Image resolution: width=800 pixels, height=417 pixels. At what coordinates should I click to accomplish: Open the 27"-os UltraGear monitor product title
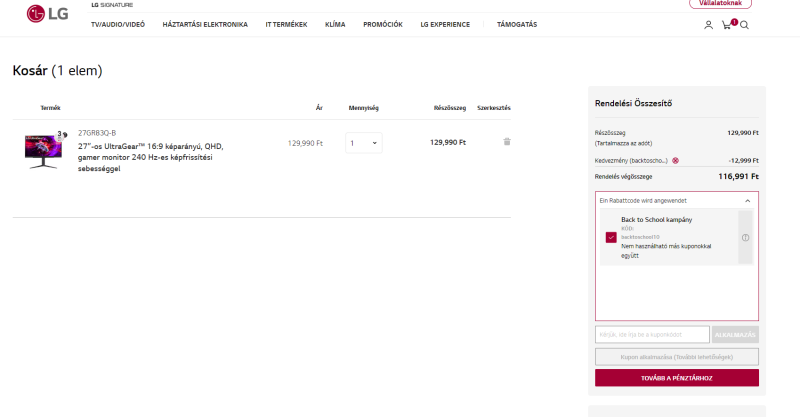pos(151,157)
